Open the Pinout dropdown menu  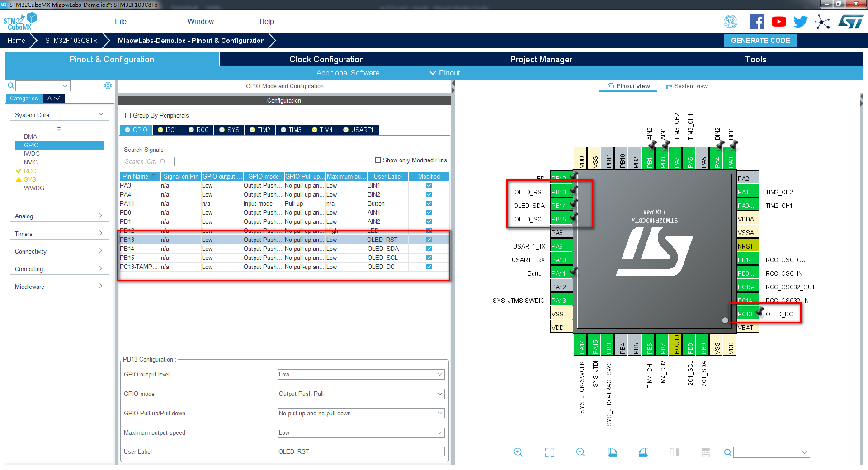point(445,73)
